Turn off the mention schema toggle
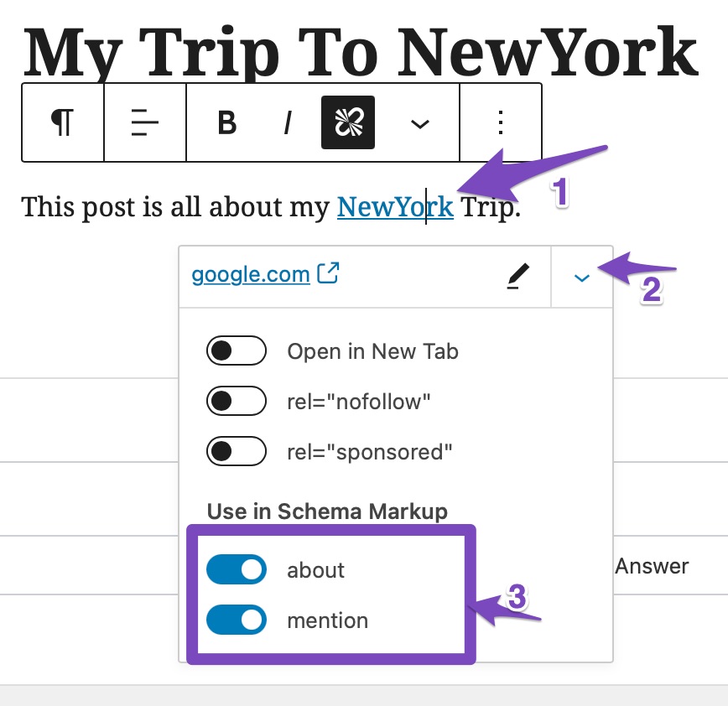This screenshot has height=706, width=728. [x=236, y=620]
